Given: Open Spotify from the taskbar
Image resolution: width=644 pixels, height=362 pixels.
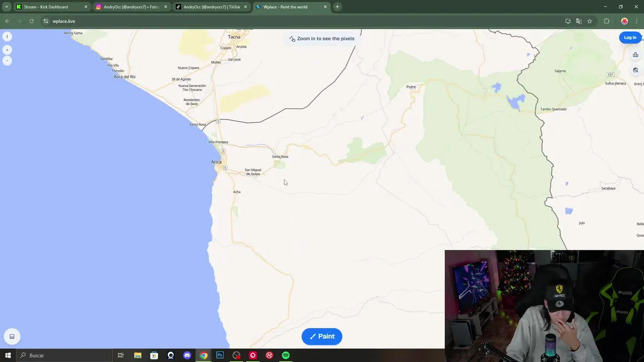Looking at the screenshot, I should (x=286, y=355).
